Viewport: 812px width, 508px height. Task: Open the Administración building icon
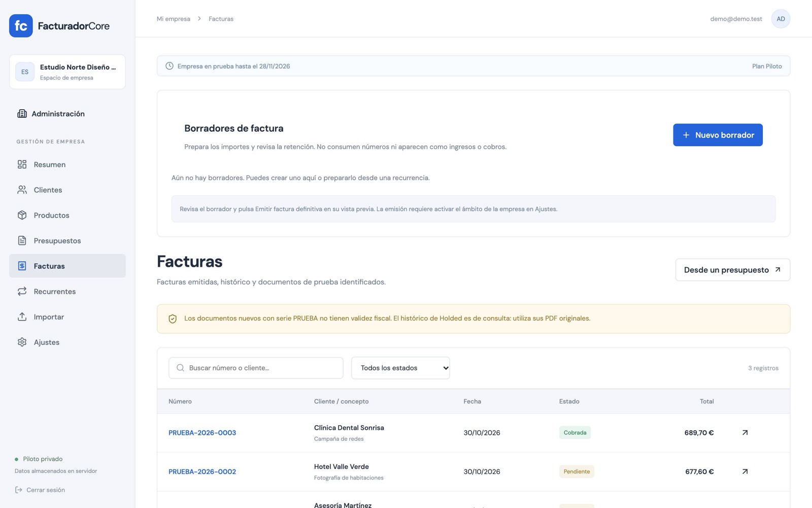[x=22, y=113]
